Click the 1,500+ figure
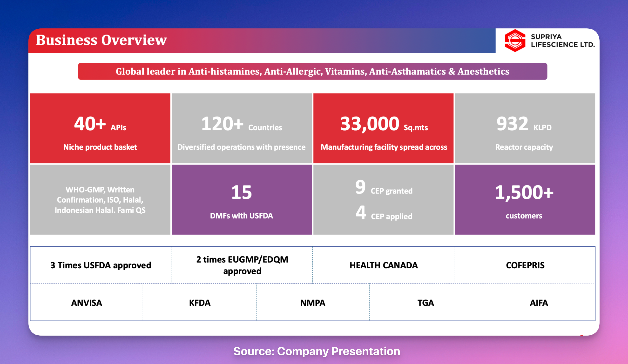The height and width of the screenshot is (364, 628). tap(524, 192)
